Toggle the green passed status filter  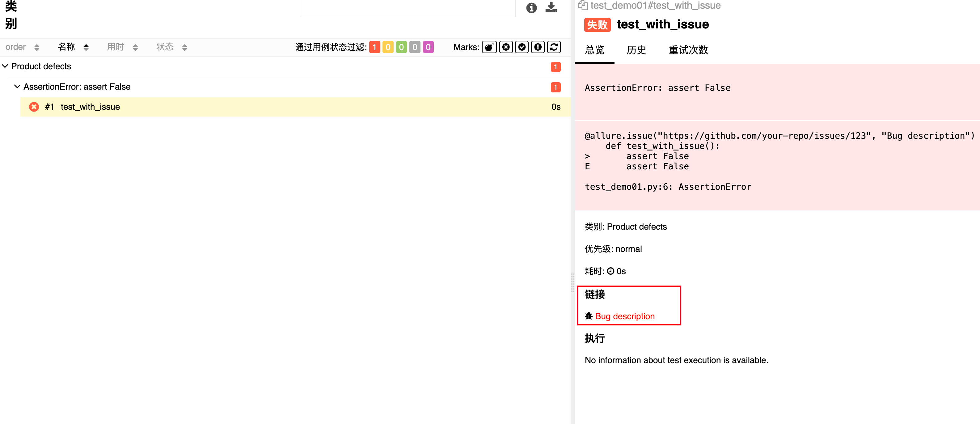pos(401,47)
